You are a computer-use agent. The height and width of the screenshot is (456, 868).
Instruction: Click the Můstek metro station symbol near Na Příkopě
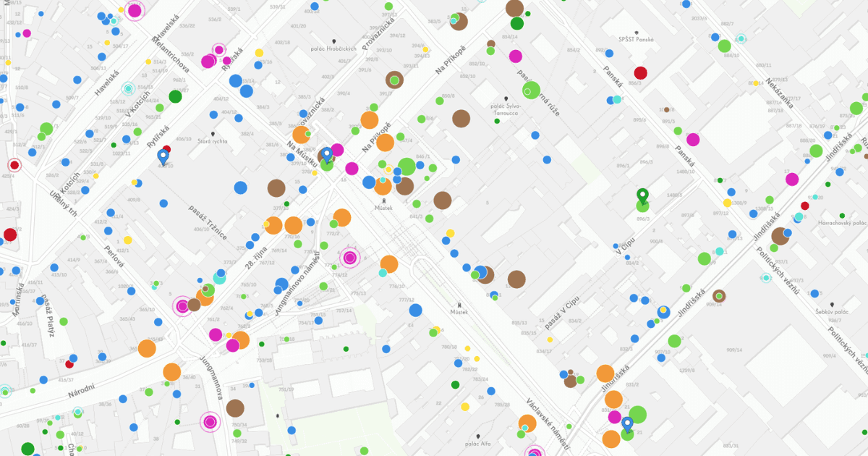(383, 200)
